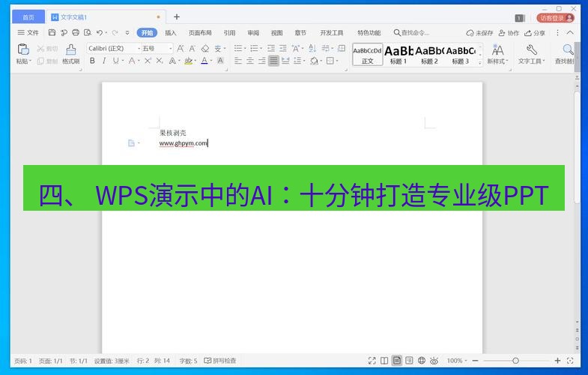Expand the styles gallery more arrow

point(480,63)
